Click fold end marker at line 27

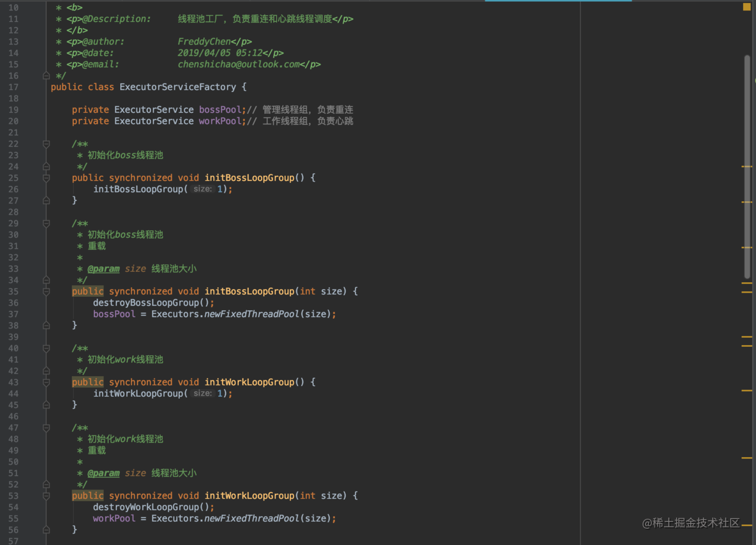46,201
